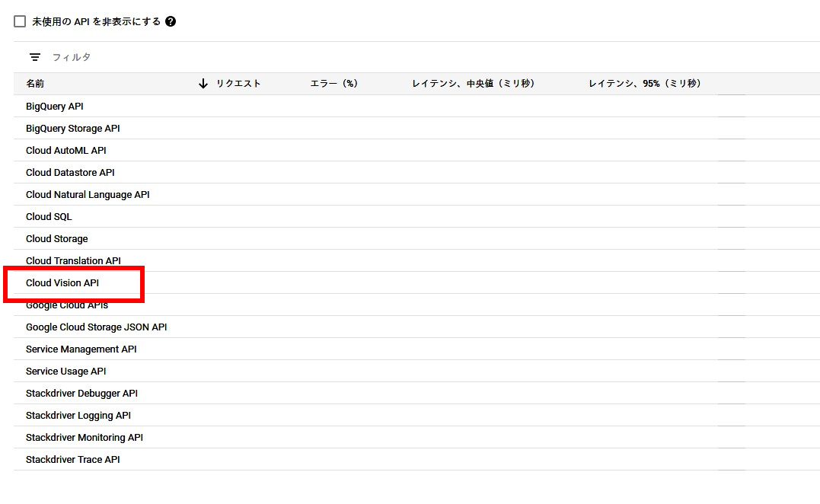The height and width of the screenshot is (504, 820).
Task: Open Cloud Datastore API
Action: (70, 173)
